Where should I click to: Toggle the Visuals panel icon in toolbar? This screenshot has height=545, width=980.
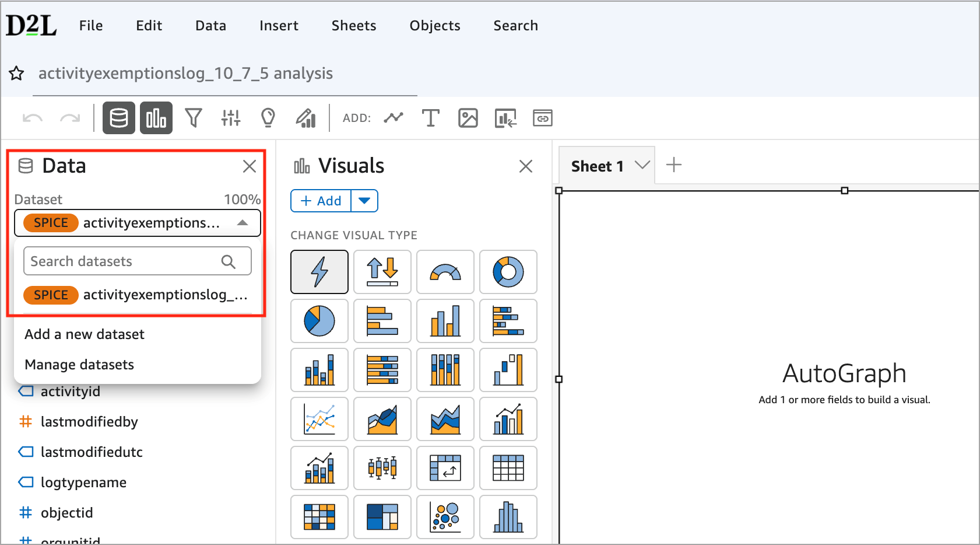[156, 117]
